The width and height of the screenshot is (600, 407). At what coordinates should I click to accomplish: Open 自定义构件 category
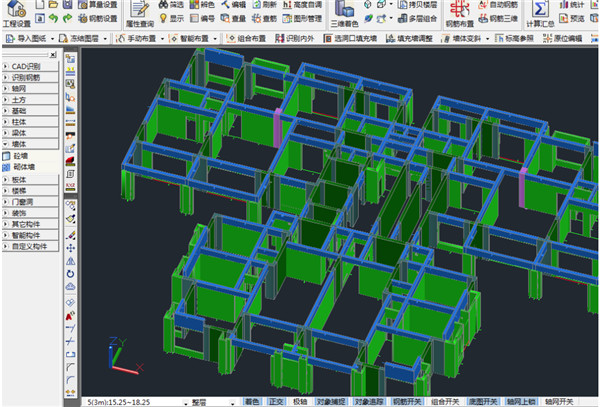30,246
